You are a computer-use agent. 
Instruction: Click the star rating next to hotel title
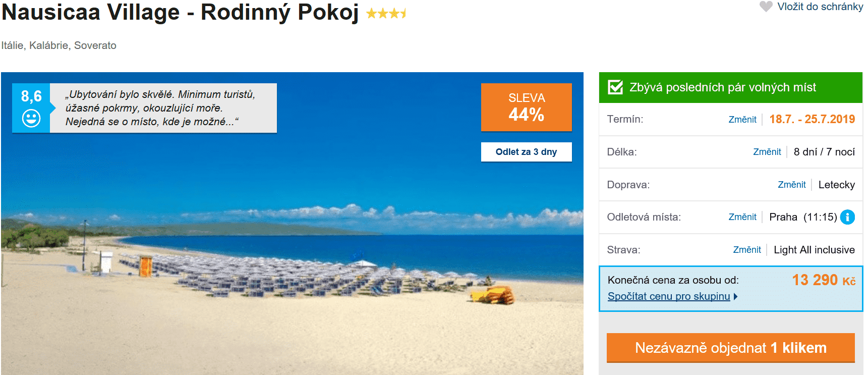[x=386, y=14]
